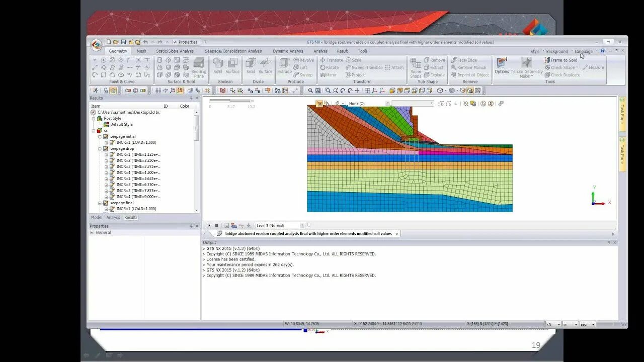The image size is (644, 362).
Task: Click the upper Task Pane side tab
Action: tap(622, 114)
